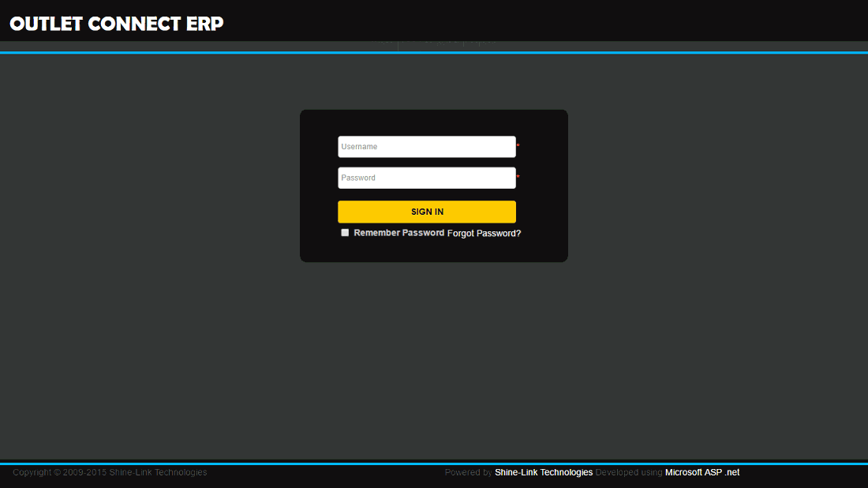Click the Username input field

tap(427, 147)
